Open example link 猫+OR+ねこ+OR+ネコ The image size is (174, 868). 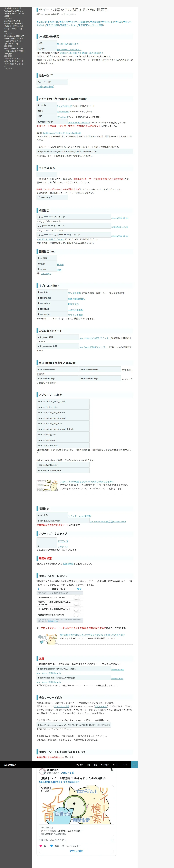click(x=68, y=44)
